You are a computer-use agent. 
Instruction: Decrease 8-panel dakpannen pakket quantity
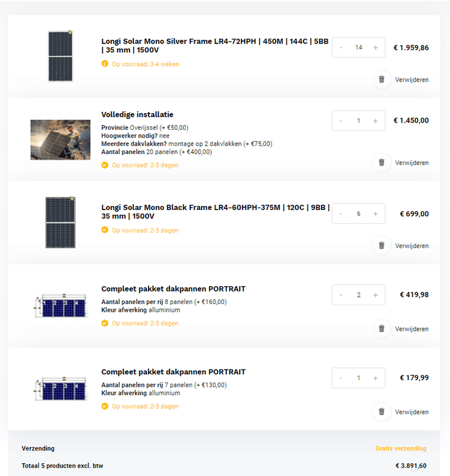pos(341,295)
